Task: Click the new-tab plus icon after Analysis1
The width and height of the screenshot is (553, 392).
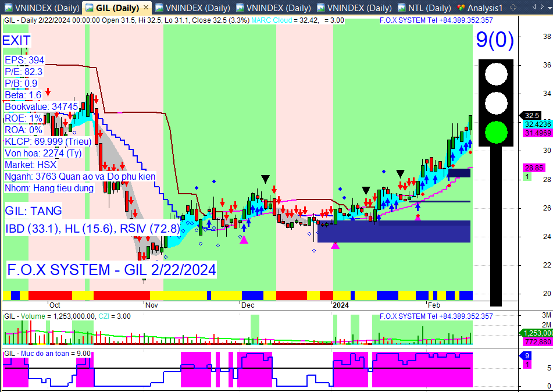Action: click(x=513, y=8)
